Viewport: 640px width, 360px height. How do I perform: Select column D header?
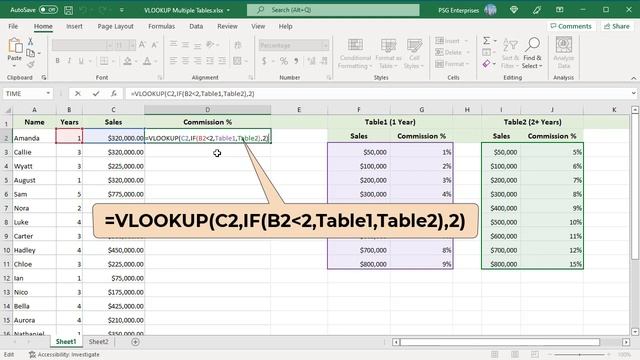click(x=207, y=109)
